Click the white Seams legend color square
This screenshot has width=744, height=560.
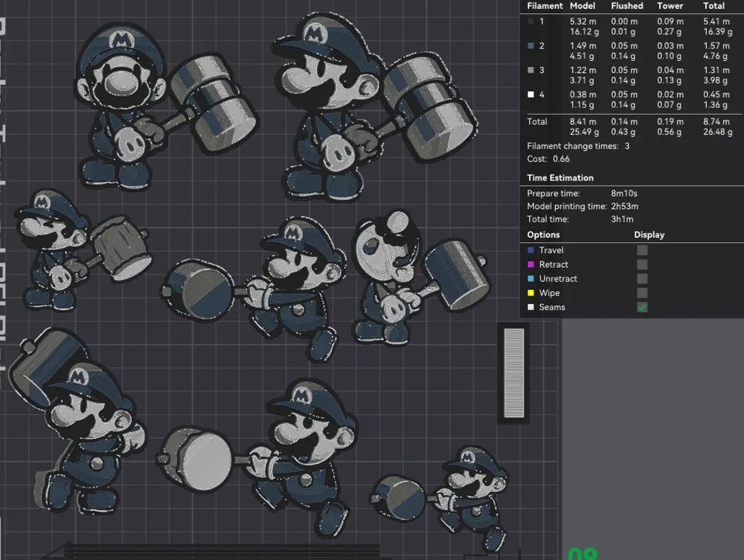coord(530,307)
